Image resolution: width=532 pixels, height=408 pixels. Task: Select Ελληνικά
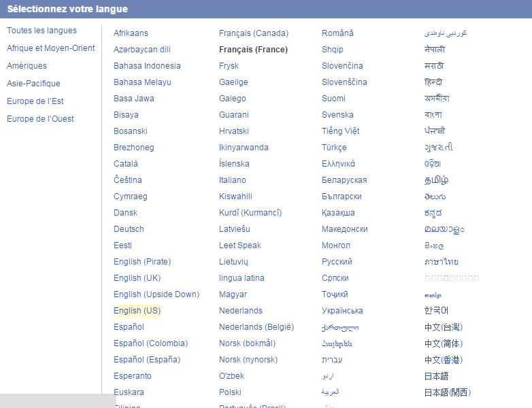tap(338, 163)
